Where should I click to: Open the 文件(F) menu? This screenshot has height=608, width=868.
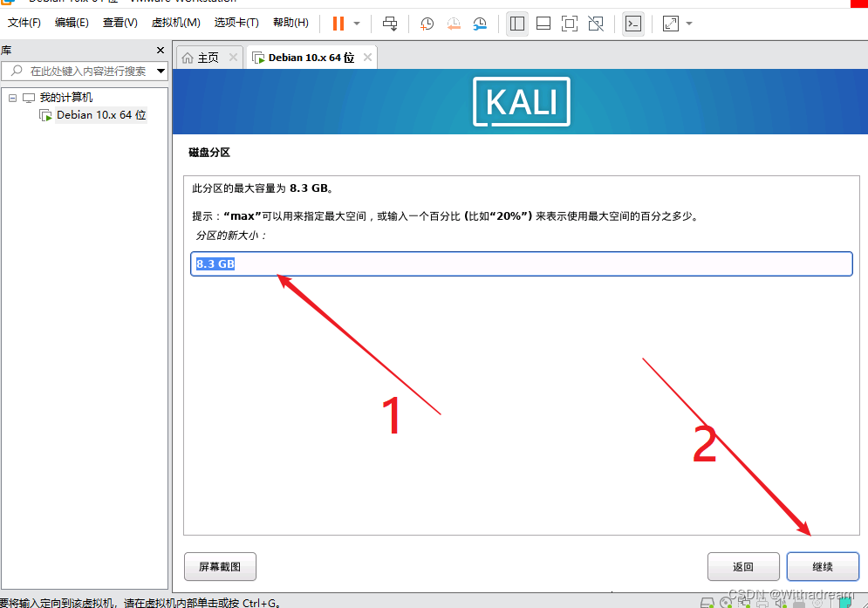click(x=24, y=23)
